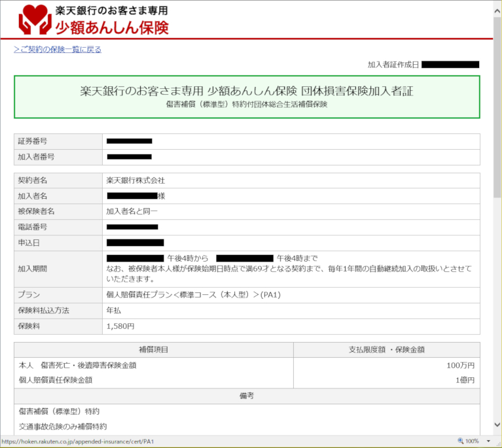
Task: Click 支払限度額・保険金額 column header
Action: pos(387,350)
